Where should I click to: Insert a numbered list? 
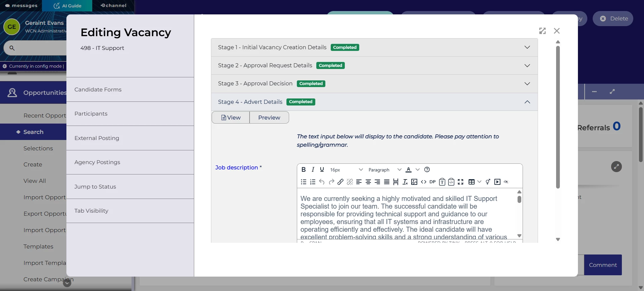point(313,182)
